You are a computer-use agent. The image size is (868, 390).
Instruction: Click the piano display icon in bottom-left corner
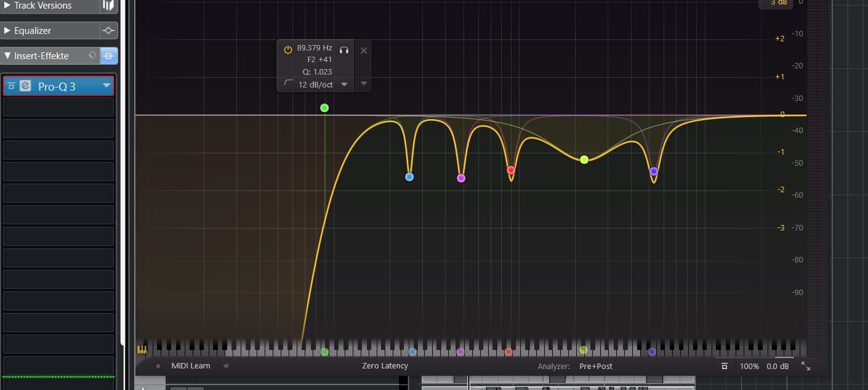(141, 349)
